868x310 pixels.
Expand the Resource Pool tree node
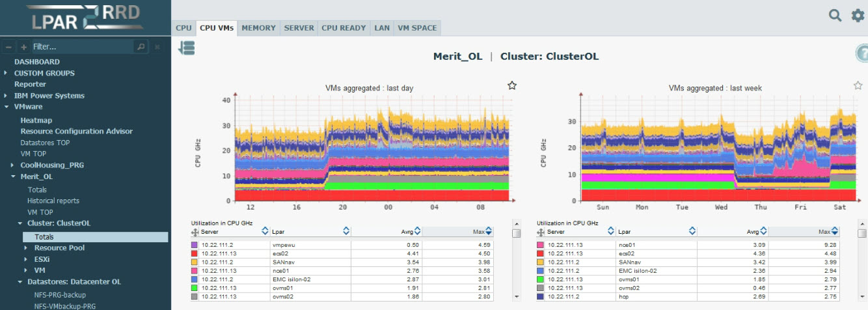tap(26, 248)
